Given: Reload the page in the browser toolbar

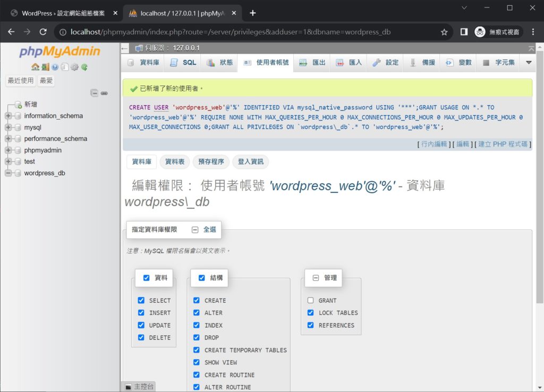Looking at the screenshot, I should tap(43, 32).
